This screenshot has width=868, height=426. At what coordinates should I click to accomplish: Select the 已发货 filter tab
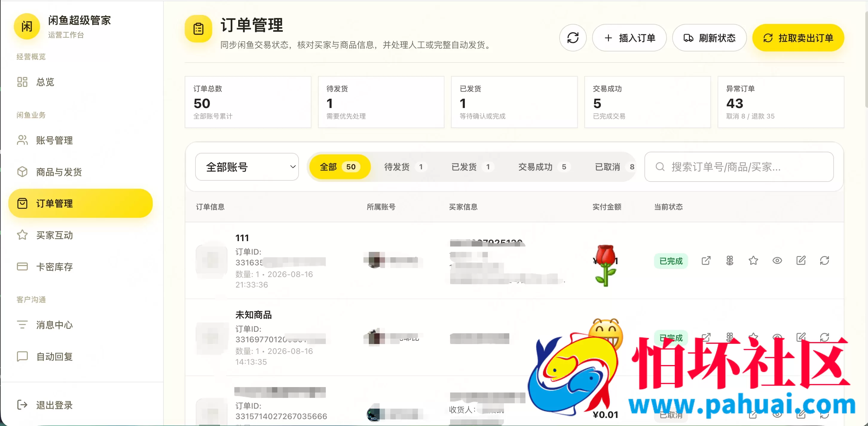coord(473,167)
